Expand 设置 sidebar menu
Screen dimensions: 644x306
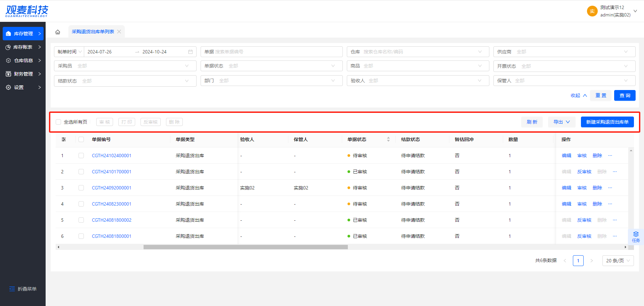pyautogui.click(x=23, y=87)
